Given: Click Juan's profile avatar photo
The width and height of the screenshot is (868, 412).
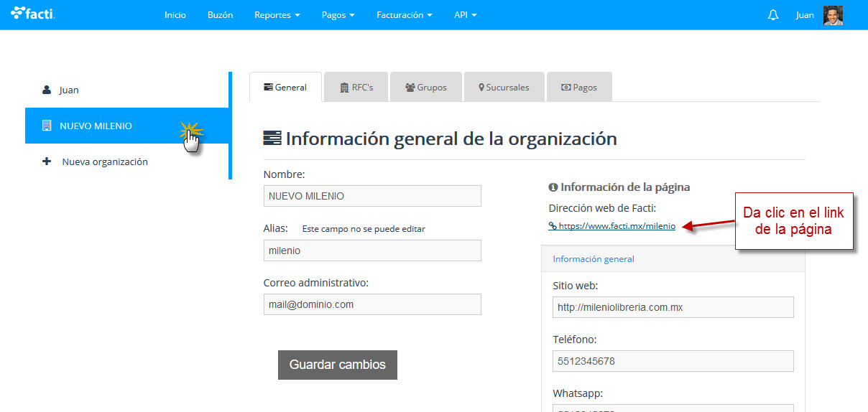Looking at the screenshot, I should tap(833, 15).
